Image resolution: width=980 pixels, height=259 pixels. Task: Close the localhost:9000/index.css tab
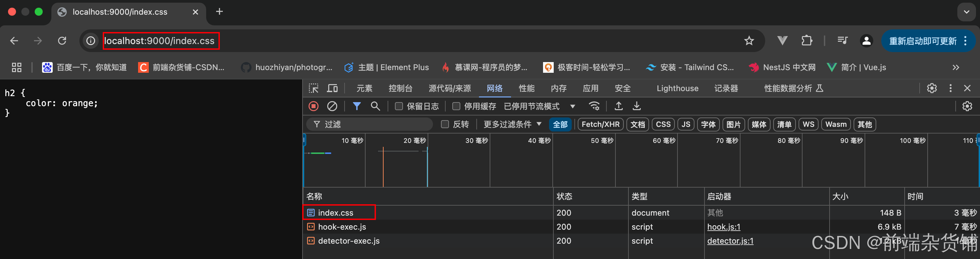tap(195, 12)
